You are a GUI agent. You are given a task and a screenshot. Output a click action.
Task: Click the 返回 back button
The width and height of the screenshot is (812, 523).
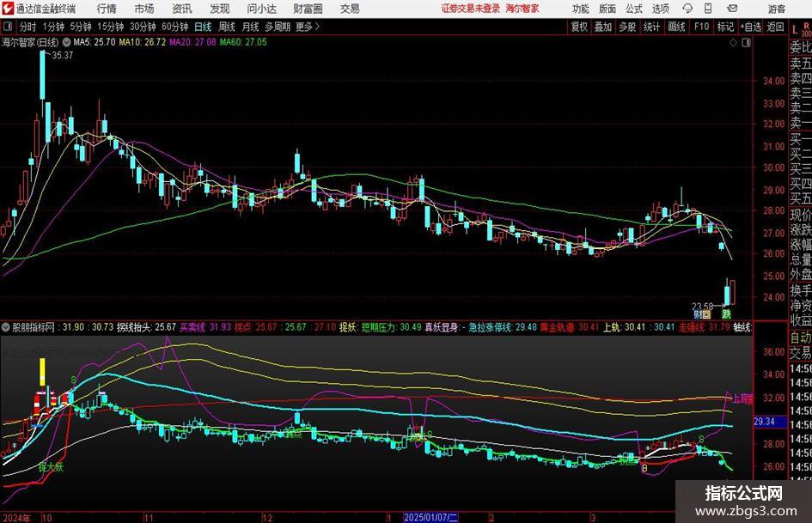tap(775, 27)
